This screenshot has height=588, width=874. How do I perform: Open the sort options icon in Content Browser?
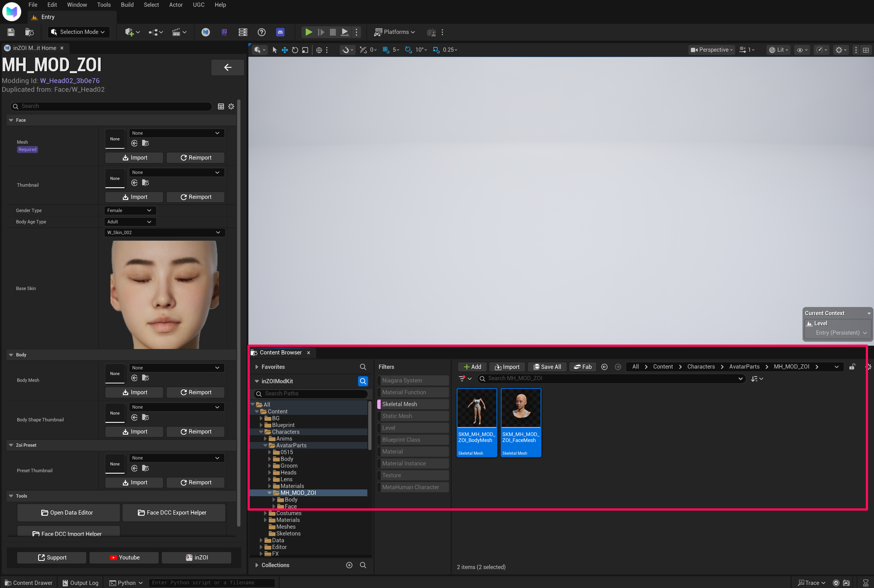click(757, 379)
